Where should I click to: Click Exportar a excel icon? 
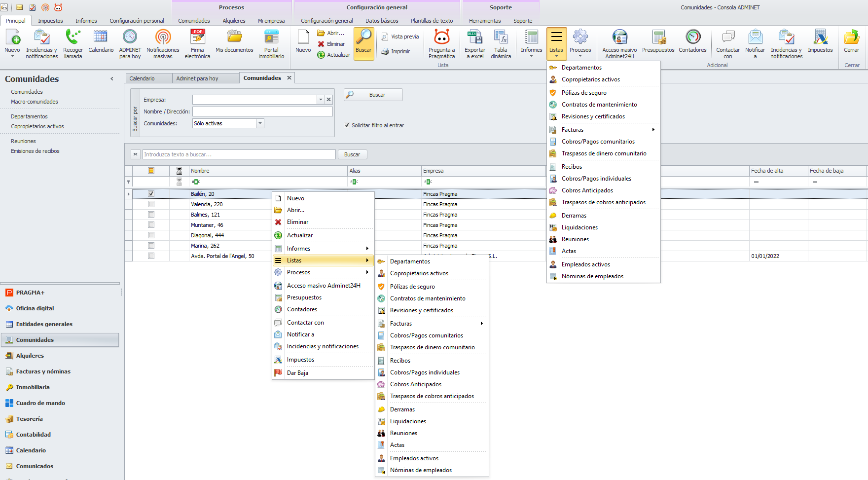coord(474,37)
